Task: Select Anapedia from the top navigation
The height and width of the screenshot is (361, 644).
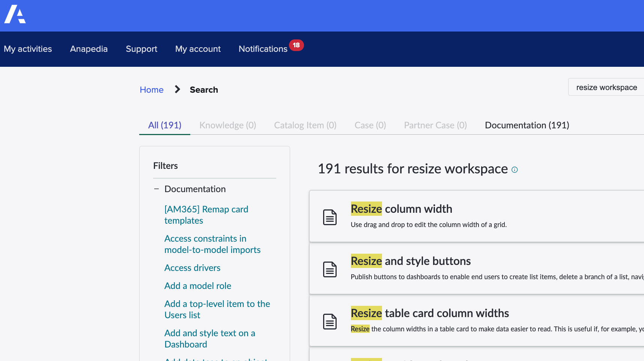Action: click(x=89, y=49)
